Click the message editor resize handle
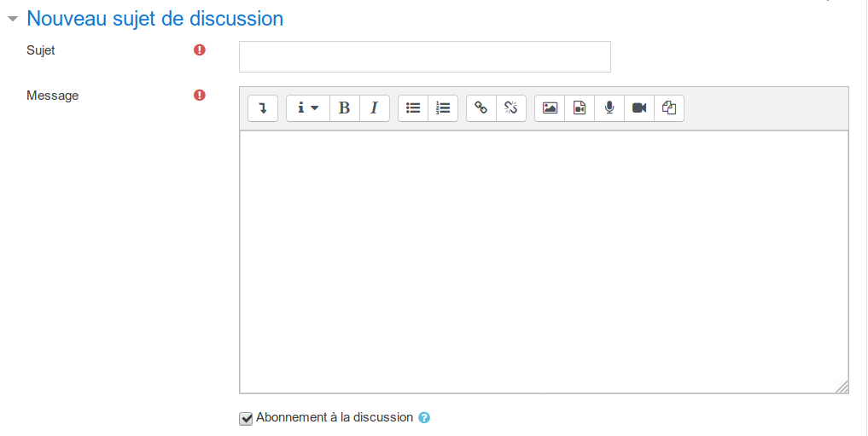 click(x=842, y=387)
